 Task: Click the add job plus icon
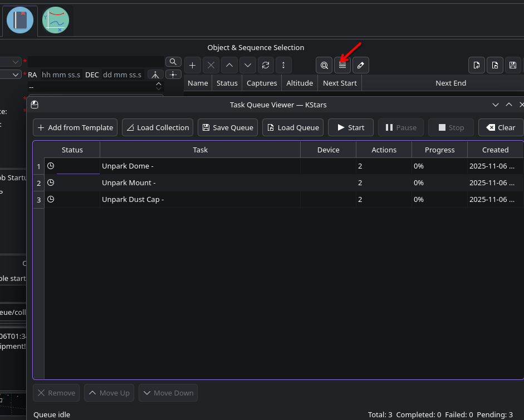coord(192,65)
